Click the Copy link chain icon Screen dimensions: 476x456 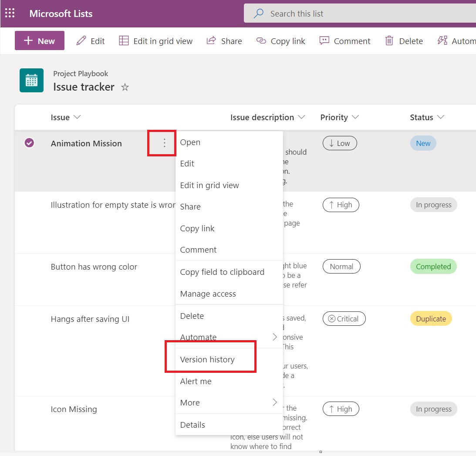(261, 41)
